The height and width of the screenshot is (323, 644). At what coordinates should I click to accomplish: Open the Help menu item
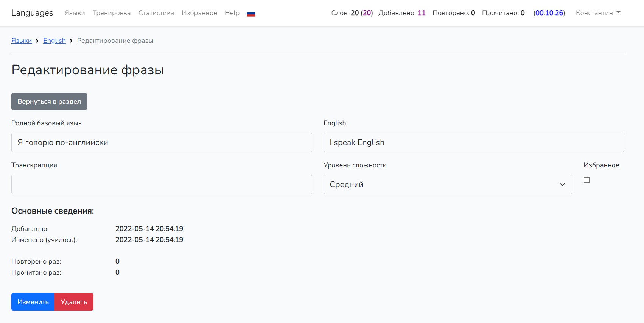[232, 13]
